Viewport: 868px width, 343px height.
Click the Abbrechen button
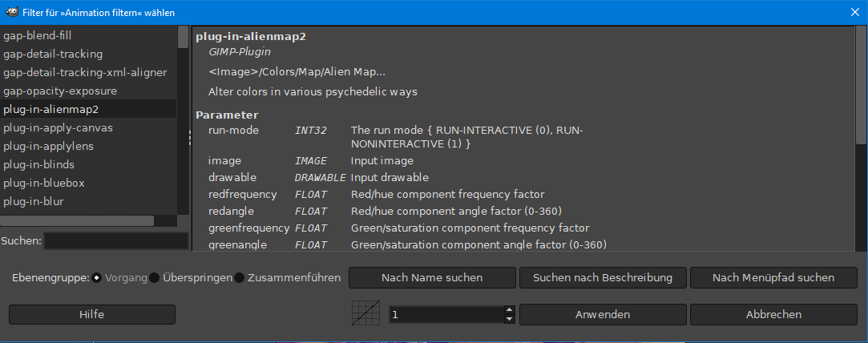[773, 315]
